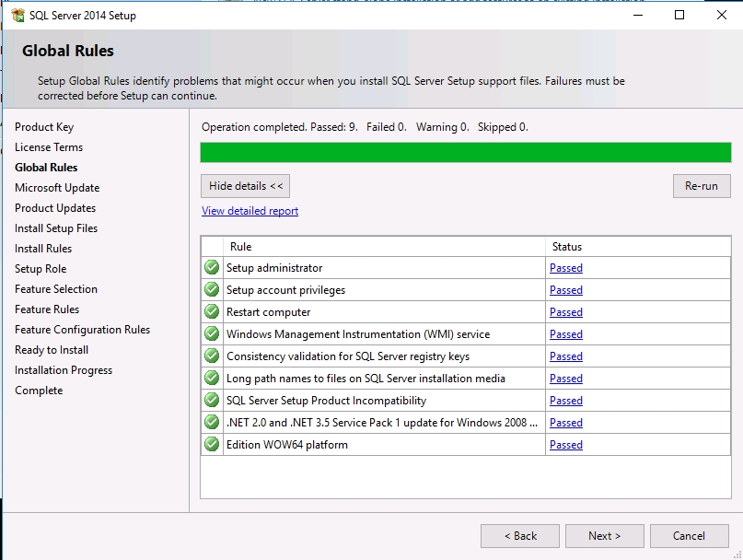
Task: Click green check icon for Long path names rule
Action: (212, 378)
